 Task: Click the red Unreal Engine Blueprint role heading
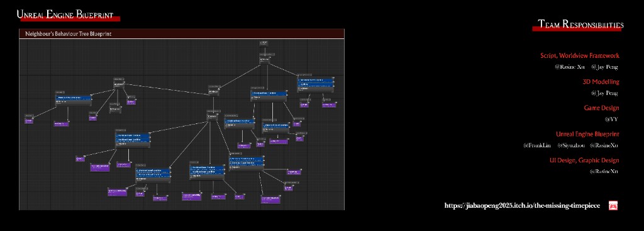587,135
